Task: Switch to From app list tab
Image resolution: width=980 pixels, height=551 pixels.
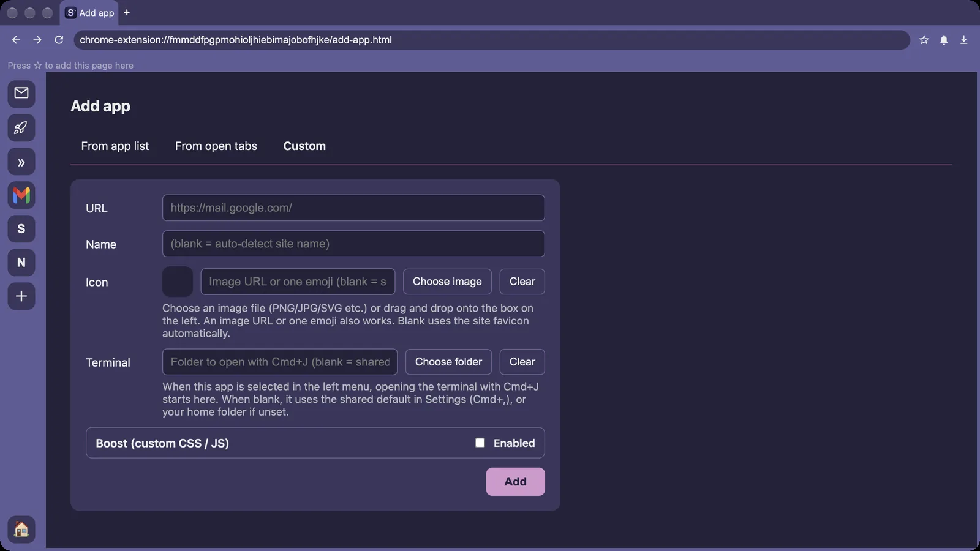Action: point(115,146)
